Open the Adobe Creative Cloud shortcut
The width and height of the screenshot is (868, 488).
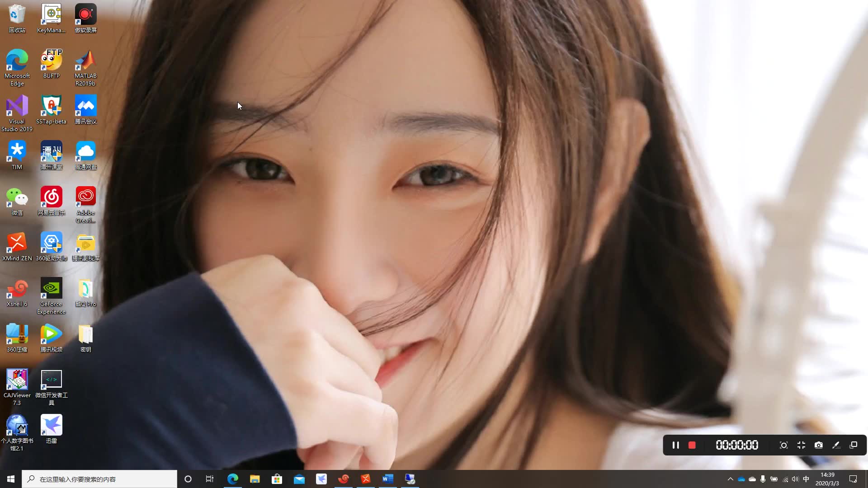pyautogui.click(x=85, y=204)
